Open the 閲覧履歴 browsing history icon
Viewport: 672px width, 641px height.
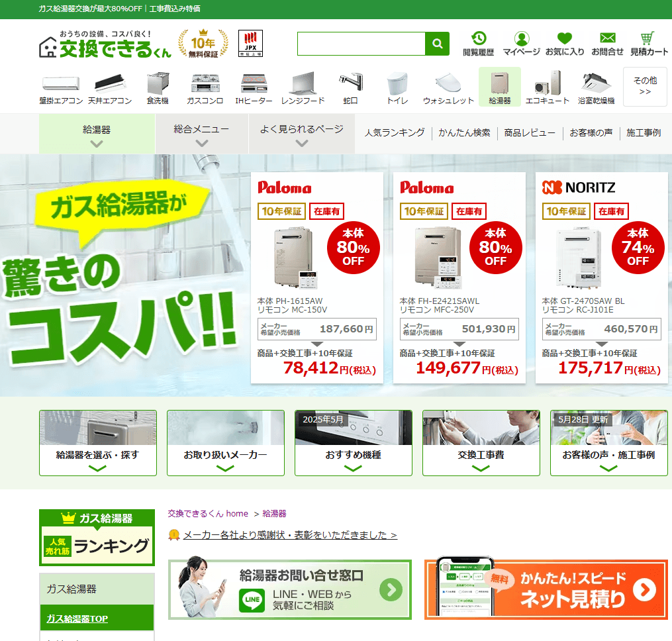478,44
